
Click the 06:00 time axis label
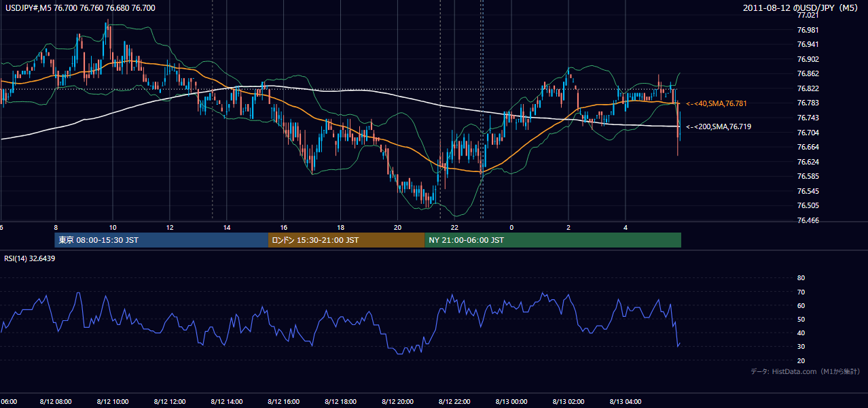[8, 402]
